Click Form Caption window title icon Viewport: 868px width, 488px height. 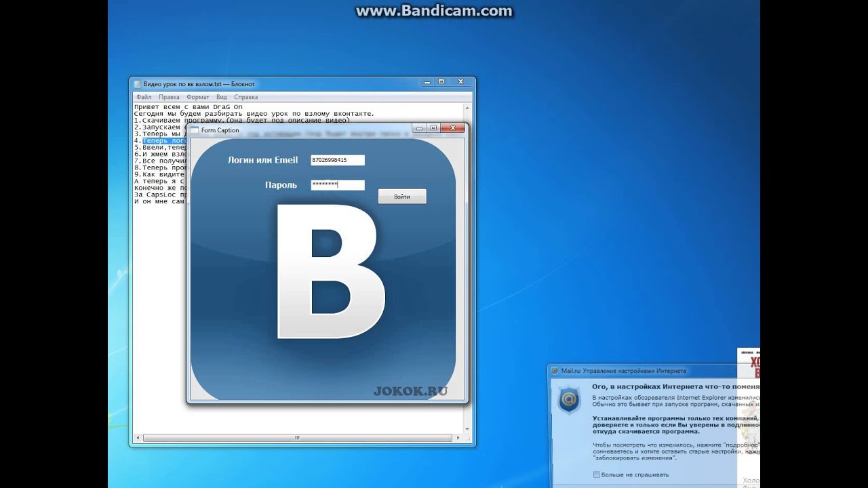195,130
